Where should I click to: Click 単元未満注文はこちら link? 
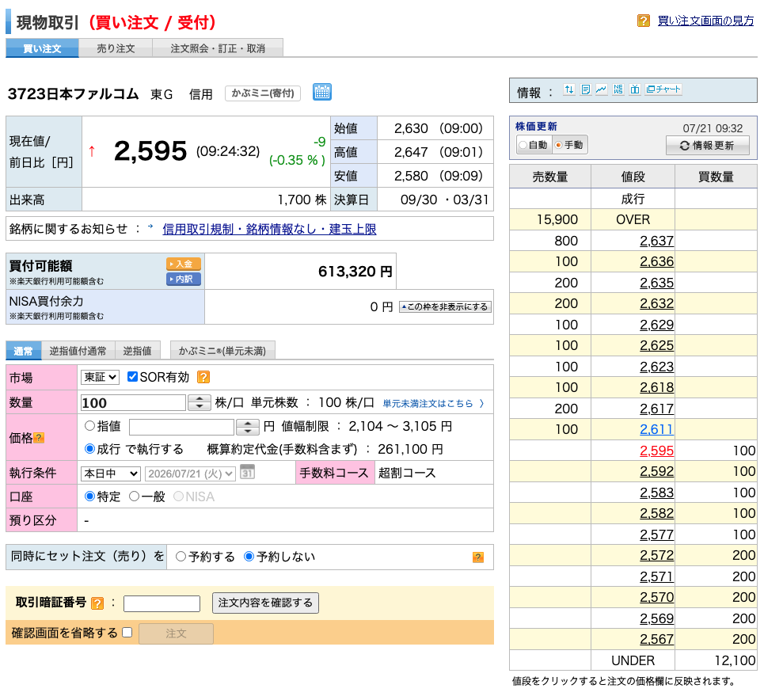pyautogui.click(x=433, y=403)
